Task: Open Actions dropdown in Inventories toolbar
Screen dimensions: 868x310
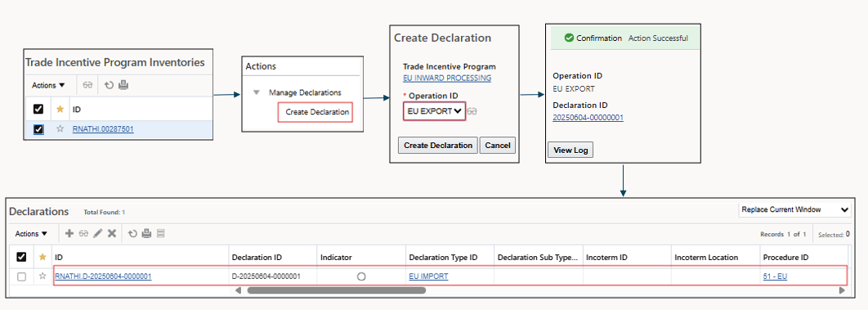Action: pyautogui.click(x=48, y=85)
